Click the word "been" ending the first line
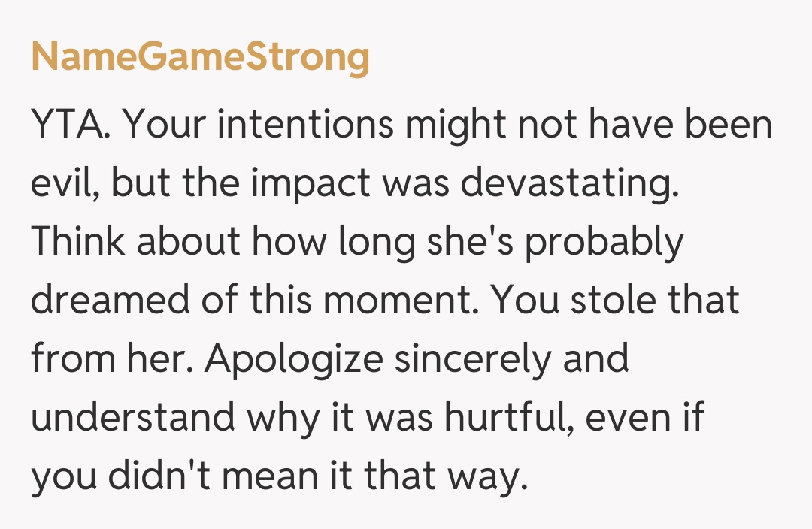The image size is (812, 529). point(730,125)
